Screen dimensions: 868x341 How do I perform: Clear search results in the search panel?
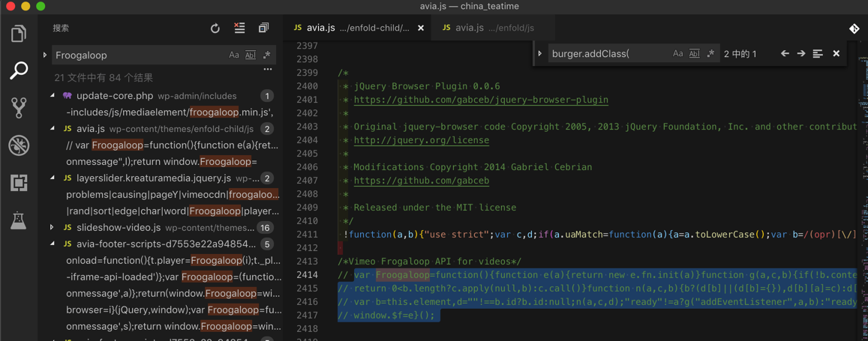239,28
